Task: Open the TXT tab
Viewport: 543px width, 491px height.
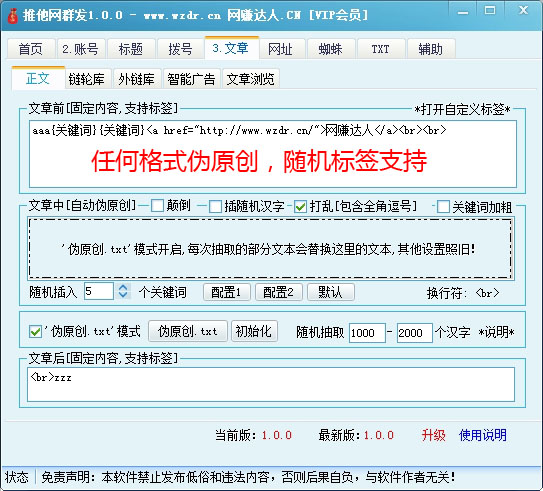Action: click(x=381, y=49)
